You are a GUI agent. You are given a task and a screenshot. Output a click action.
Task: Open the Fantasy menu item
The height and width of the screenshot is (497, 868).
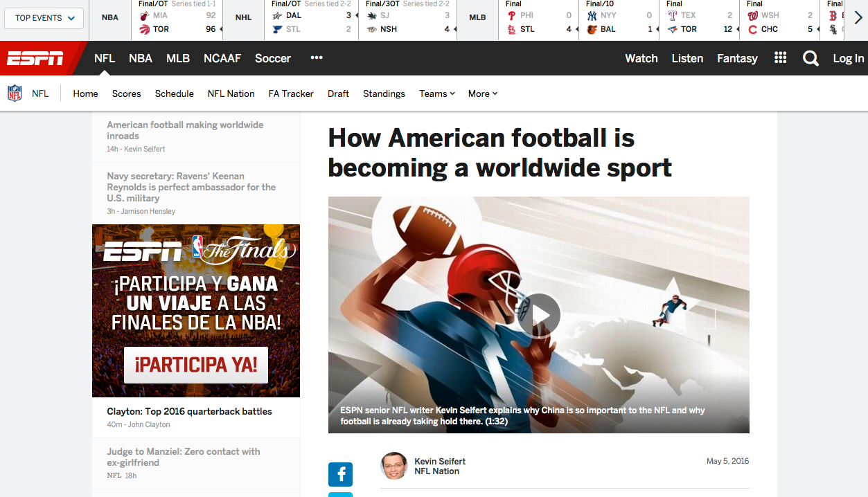tap(737, 58)
